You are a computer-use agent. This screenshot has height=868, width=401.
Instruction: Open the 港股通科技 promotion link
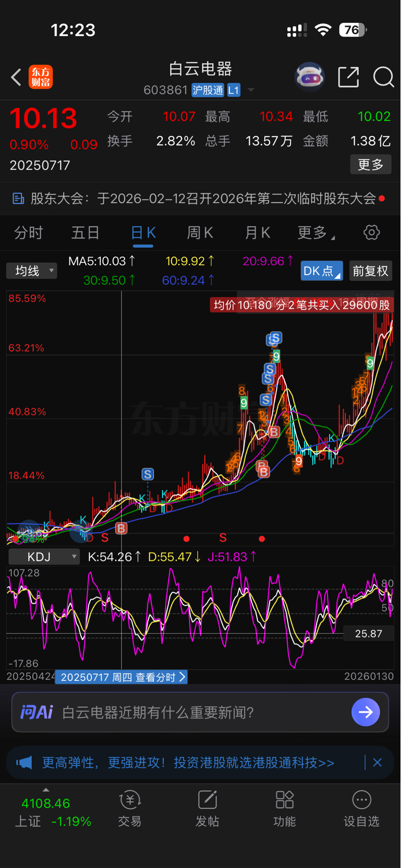[188, 763]
